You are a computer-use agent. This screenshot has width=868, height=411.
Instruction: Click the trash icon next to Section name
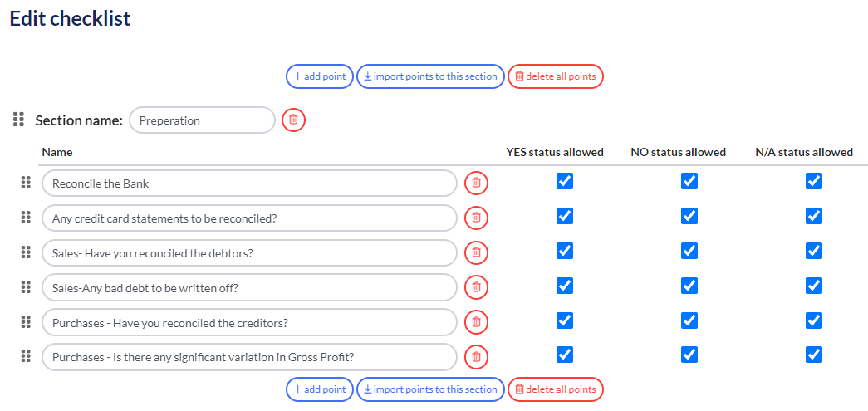[x=293, y=120]
